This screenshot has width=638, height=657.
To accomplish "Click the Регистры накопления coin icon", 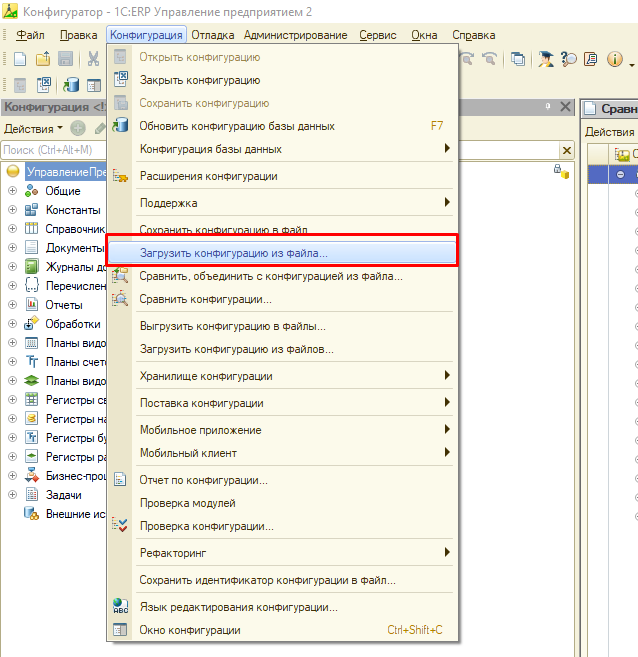I will click(31, 418).
